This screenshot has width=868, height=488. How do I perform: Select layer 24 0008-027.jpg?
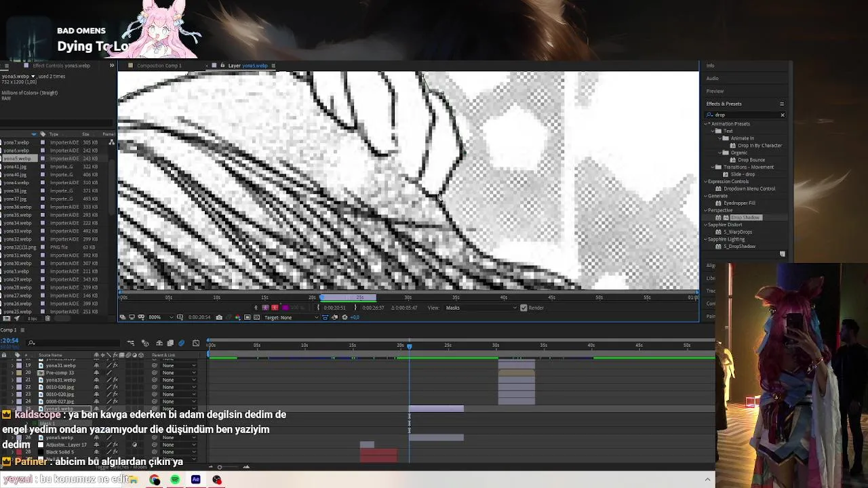coord(60,401)
